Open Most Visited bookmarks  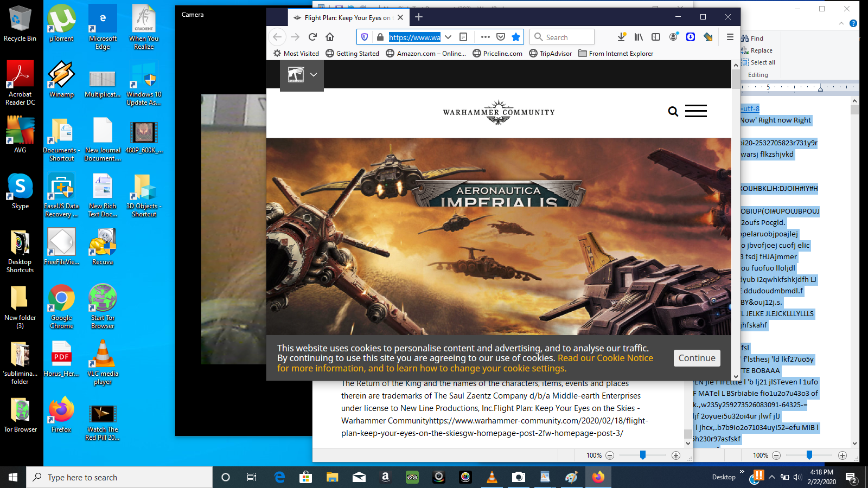click(296, 53)
